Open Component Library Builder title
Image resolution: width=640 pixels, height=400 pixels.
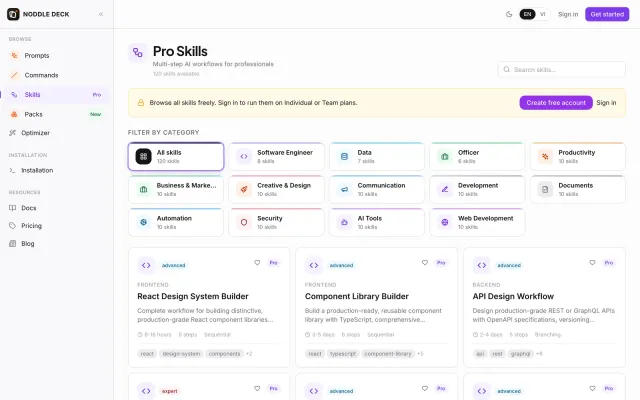(x=356, y=296)
